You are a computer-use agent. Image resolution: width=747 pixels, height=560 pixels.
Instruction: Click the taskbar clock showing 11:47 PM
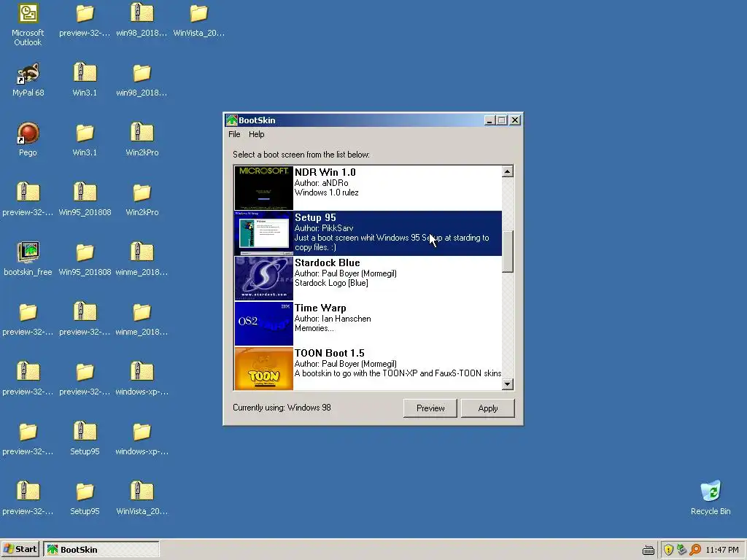tap(722, 550)
